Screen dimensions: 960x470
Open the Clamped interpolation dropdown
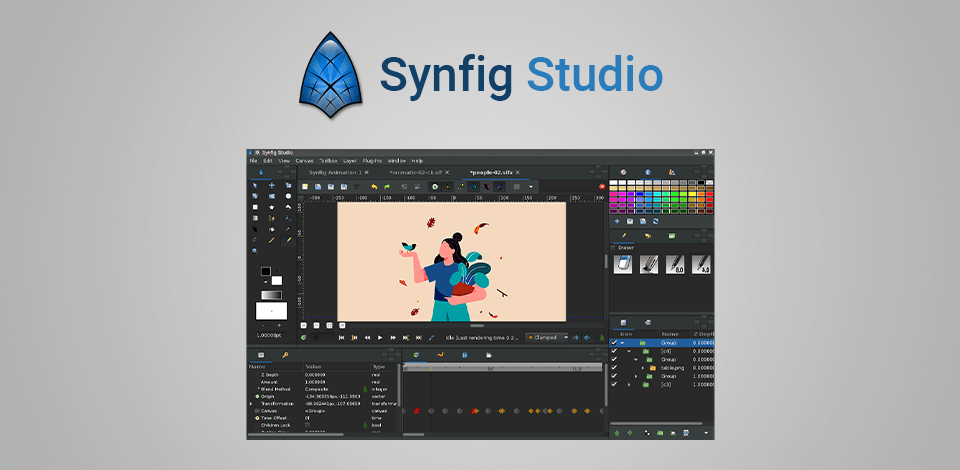click(547, 338)
